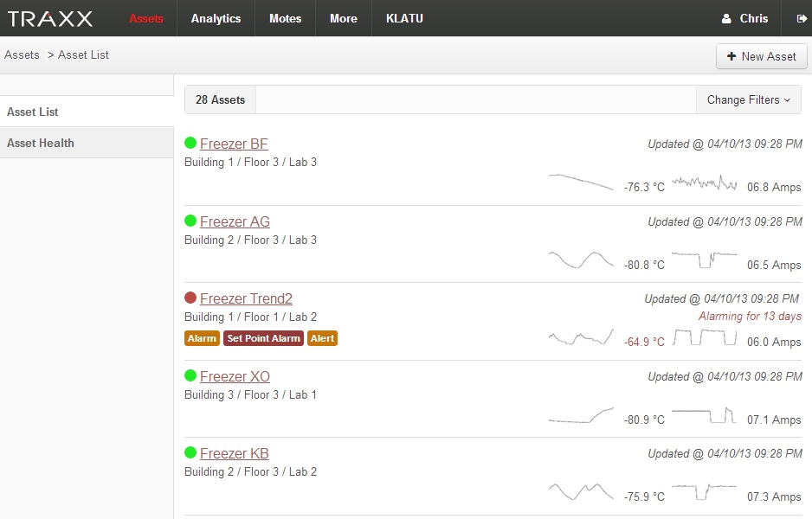Click green status dot for Freezer XO

(190, 375)
